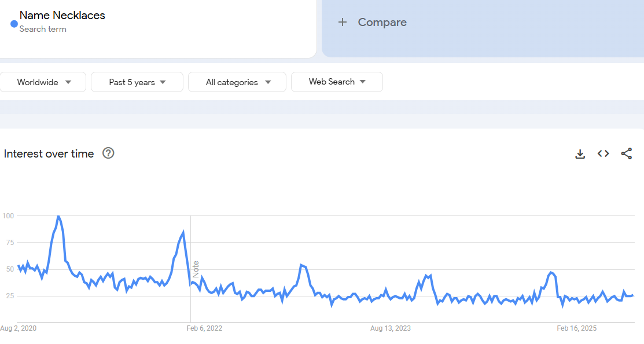
Task: Click the Aug 2, 2020 axis label
Action: pos(18,328)
